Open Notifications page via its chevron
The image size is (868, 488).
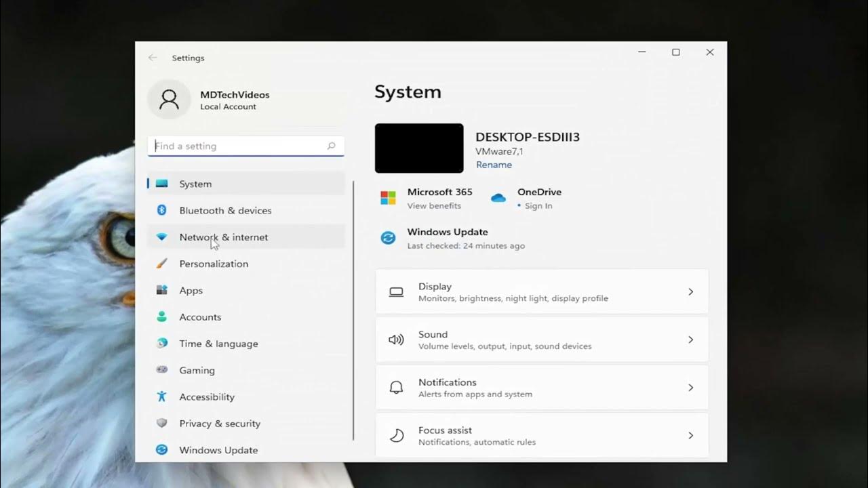coord(690,388)
